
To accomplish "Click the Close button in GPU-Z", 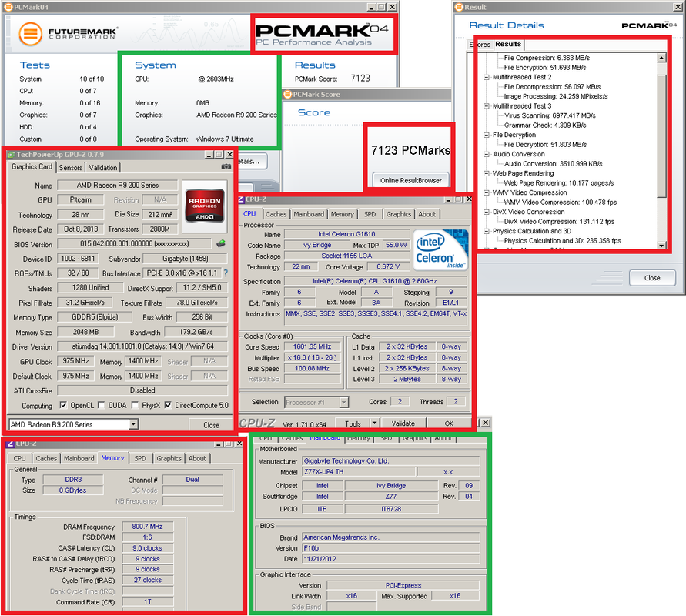I will point(211,425).
